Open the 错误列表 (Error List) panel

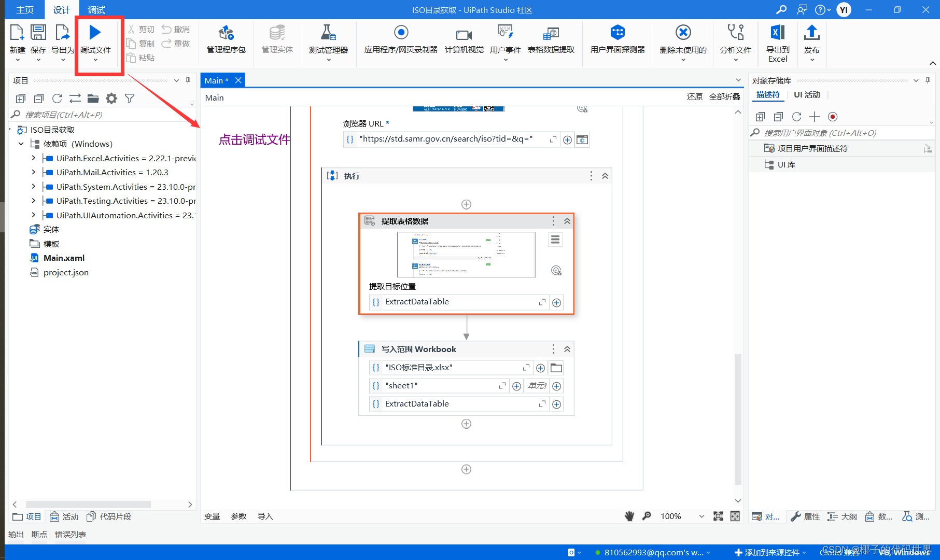(71, 534)
